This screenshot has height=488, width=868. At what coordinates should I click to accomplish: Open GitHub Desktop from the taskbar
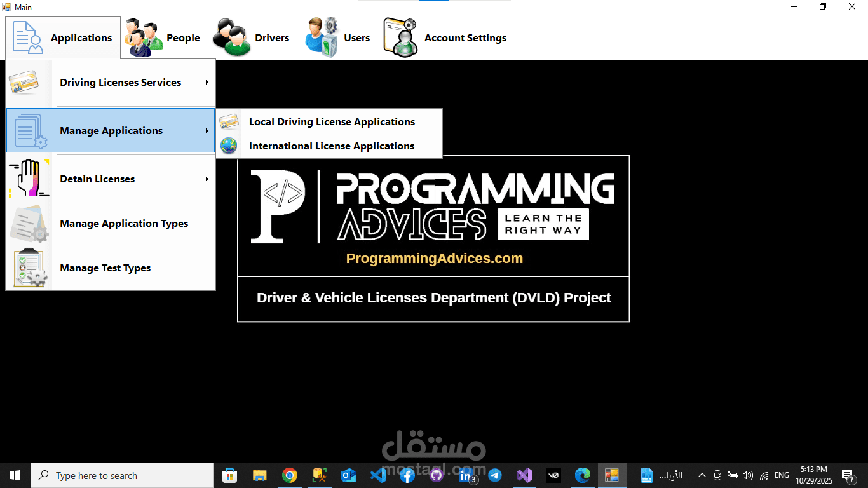pos(437,475)
